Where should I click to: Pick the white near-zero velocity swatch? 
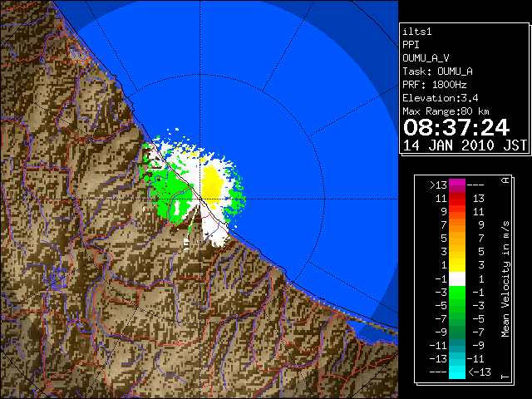457,279
